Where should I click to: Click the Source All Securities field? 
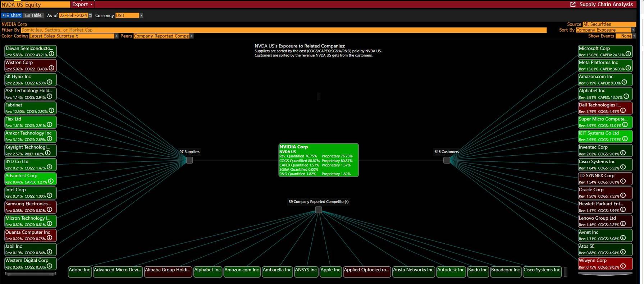pos(609,24)
